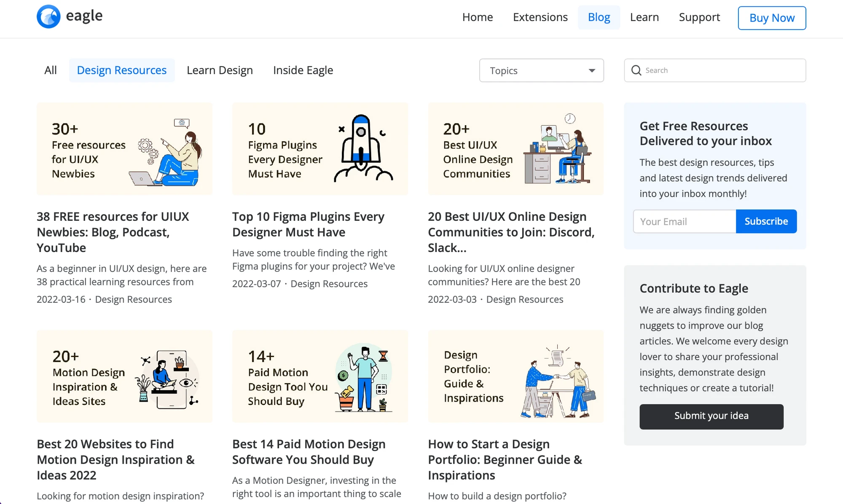The height and width of the screenshot is (504, 843).
Task: Click the Buy Now button
Action: (x=771, y=18)
